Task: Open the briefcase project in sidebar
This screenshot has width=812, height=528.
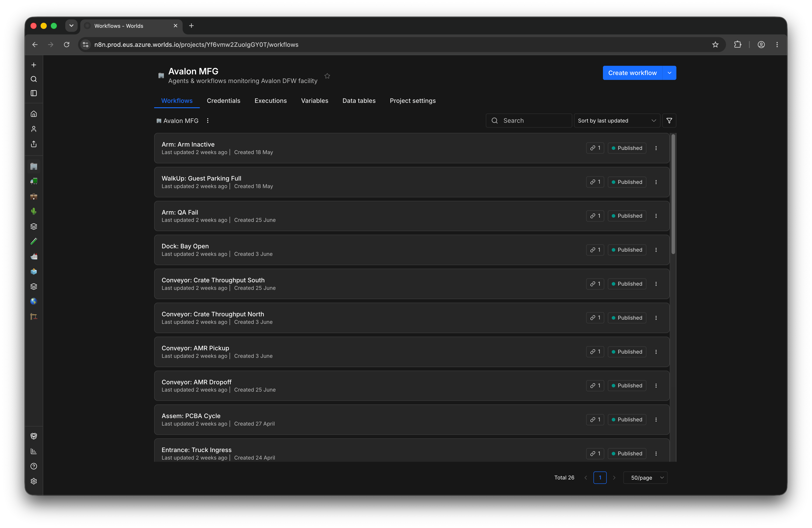Action: [x=34, y=196]
